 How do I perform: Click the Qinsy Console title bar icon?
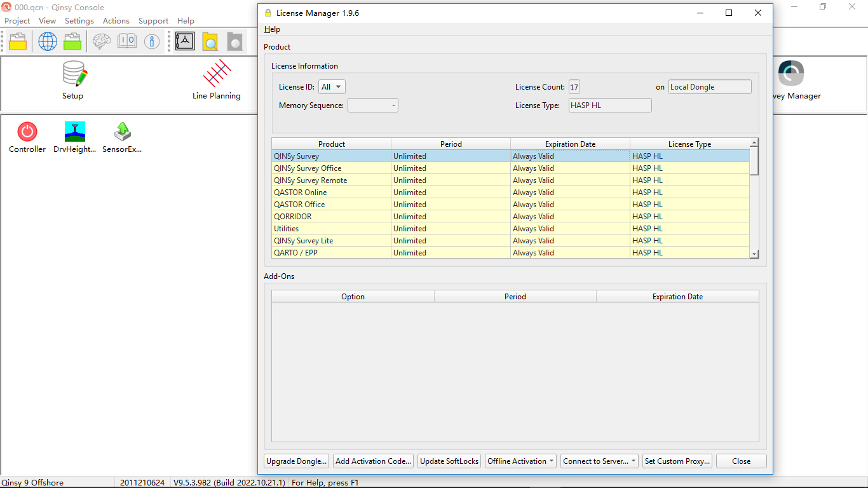tap(6, 7)
